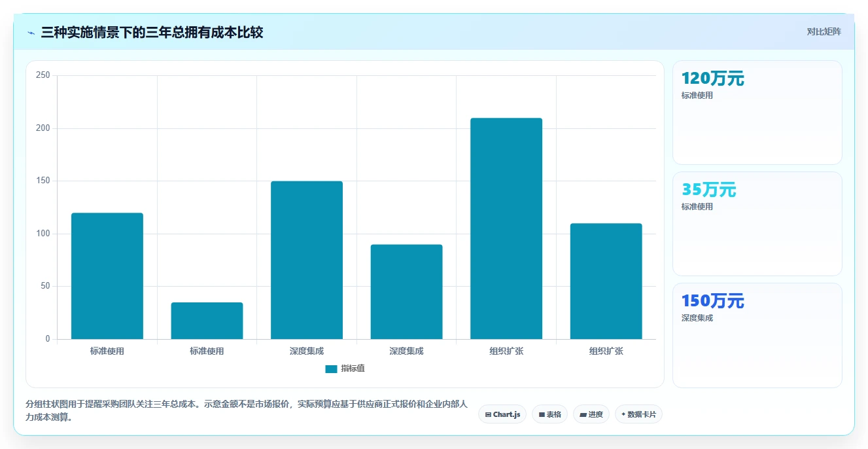Click the lightning icon beside the panel title

point(31,33)
